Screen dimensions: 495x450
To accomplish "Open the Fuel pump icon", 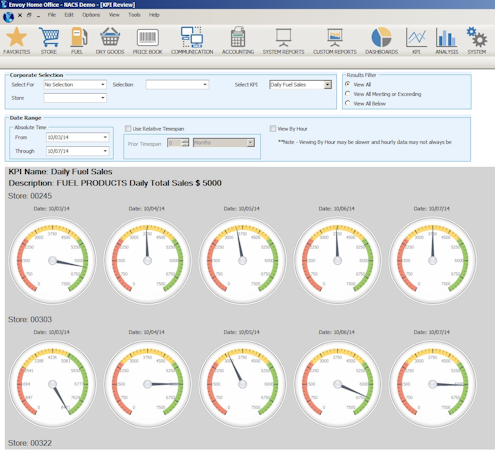I will (x=78, y=37).
